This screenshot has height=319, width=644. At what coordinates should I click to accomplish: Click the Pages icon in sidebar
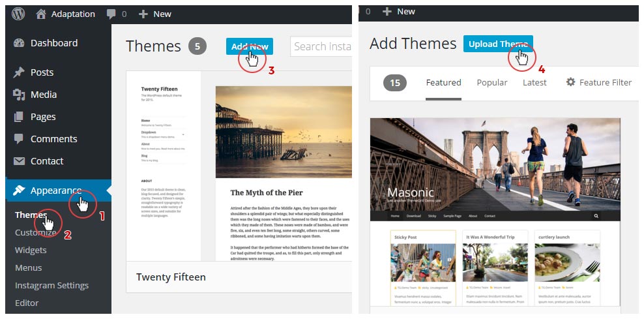[19, 117]
